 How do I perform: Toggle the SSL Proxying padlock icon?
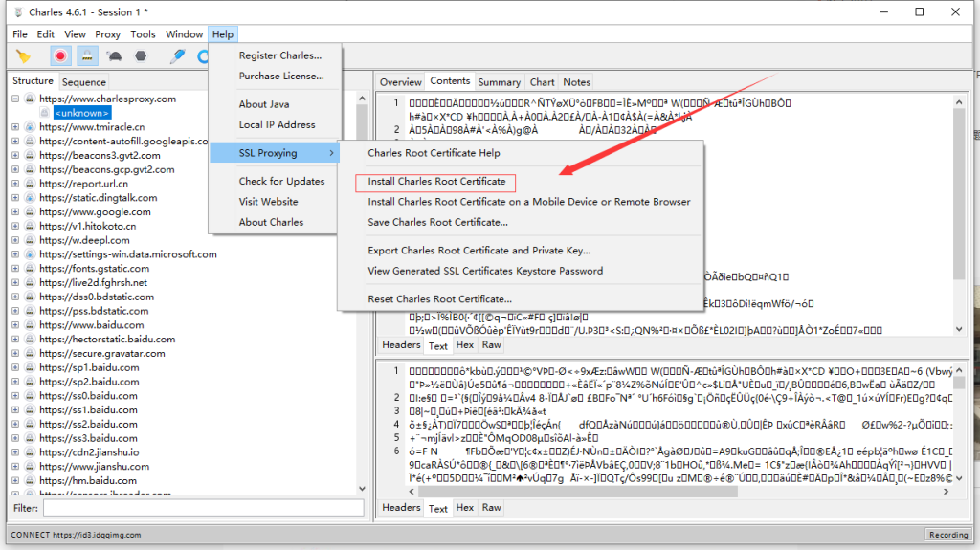(x=86, y=56)
